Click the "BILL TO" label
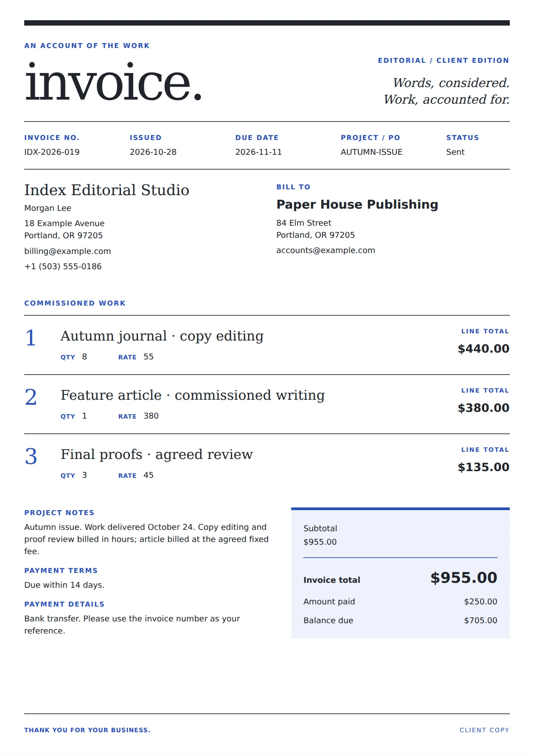Screen dimensions: 534x756 click(x=293, y=187)
